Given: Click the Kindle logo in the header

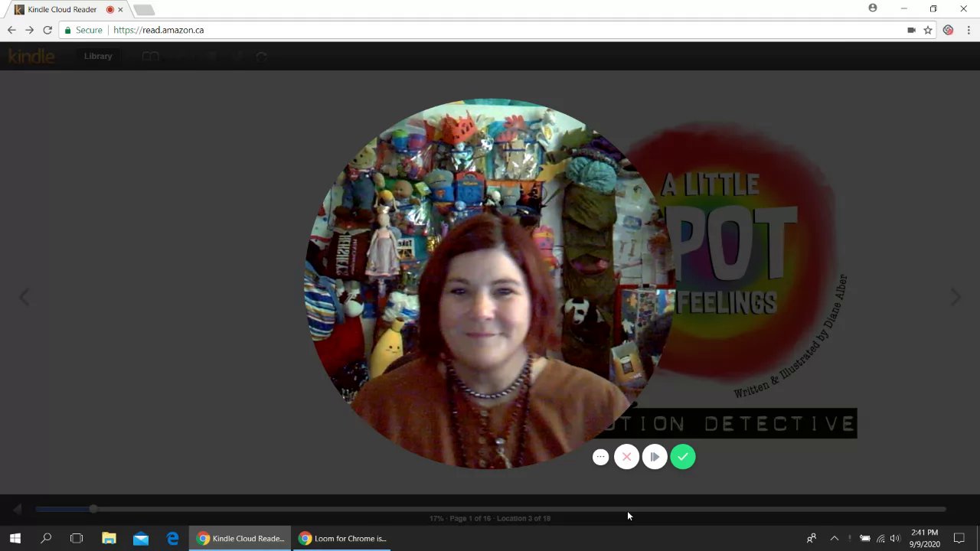Looking at the screenshot, I should [31, 56].
